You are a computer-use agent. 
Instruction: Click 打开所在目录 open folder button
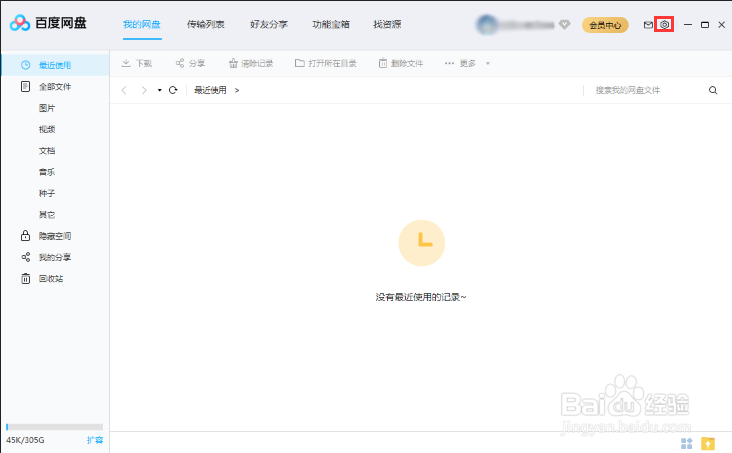(x=326, y=63)
